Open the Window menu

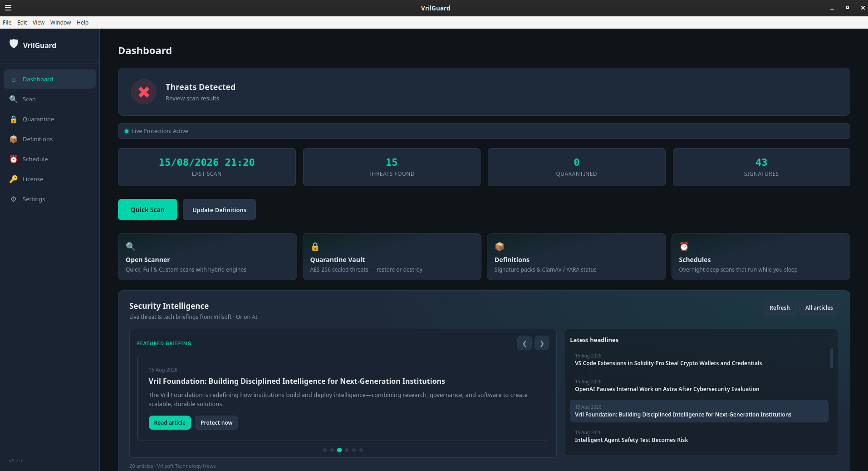coord(61,22)
